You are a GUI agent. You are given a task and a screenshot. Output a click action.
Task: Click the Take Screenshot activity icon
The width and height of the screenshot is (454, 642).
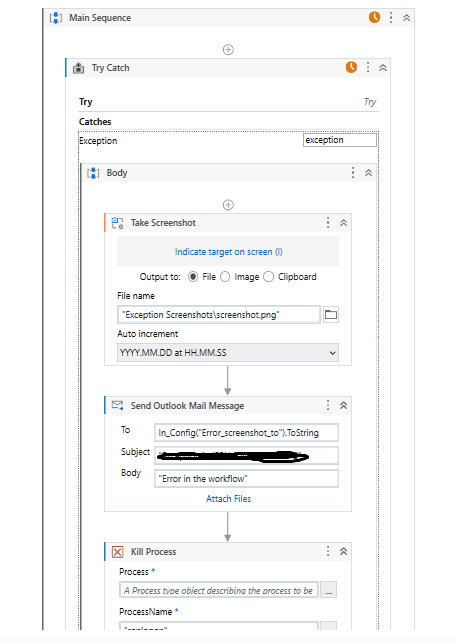117,223
